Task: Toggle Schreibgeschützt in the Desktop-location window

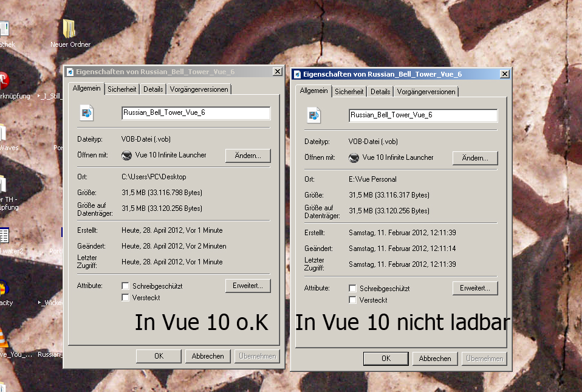Action: (x=126, y=286)
